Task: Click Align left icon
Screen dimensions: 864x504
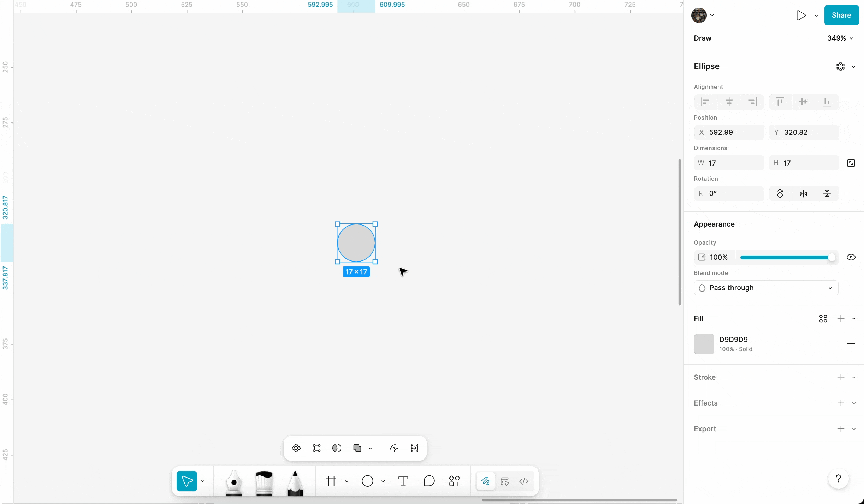Action: coord(705,102)
